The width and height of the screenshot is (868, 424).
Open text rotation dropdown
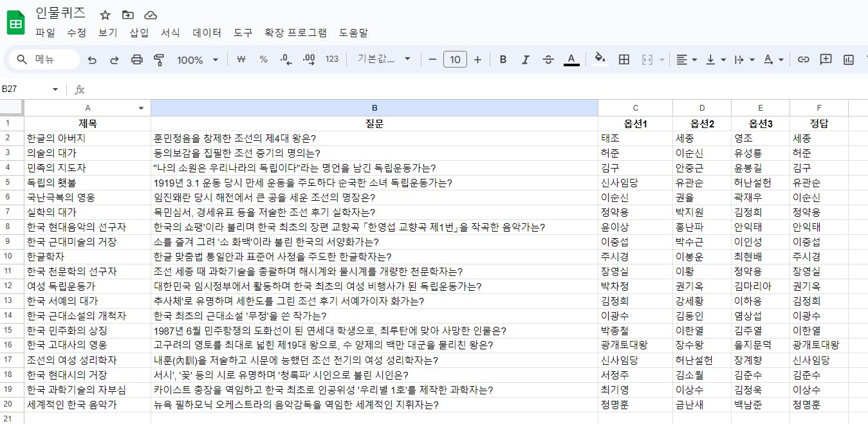coord(773,59)
